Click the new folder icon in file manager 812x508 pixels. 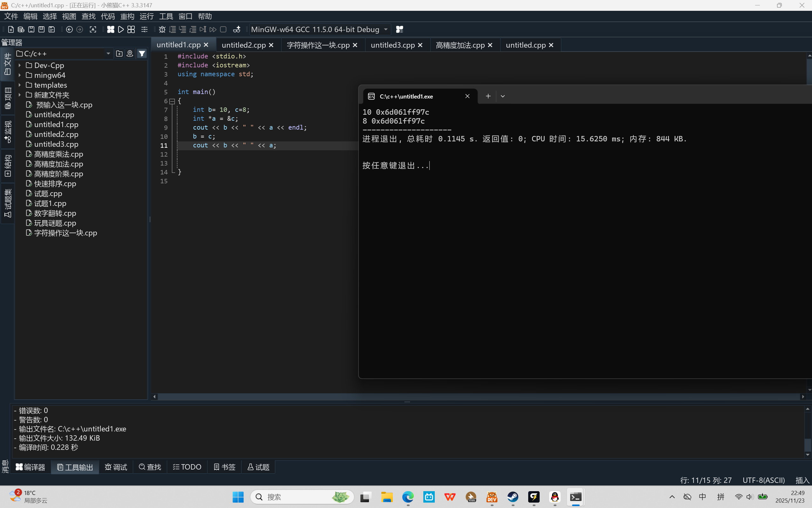[119, 53]
